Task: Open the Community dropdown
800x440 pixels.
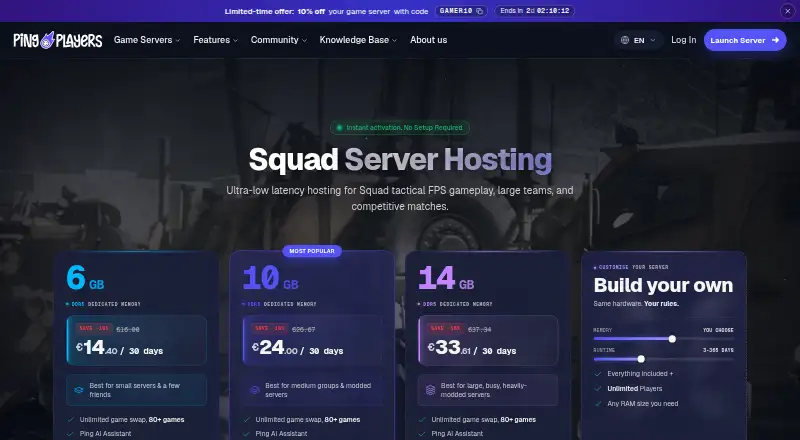Action: pyautogui.click(x=279, y=40)
